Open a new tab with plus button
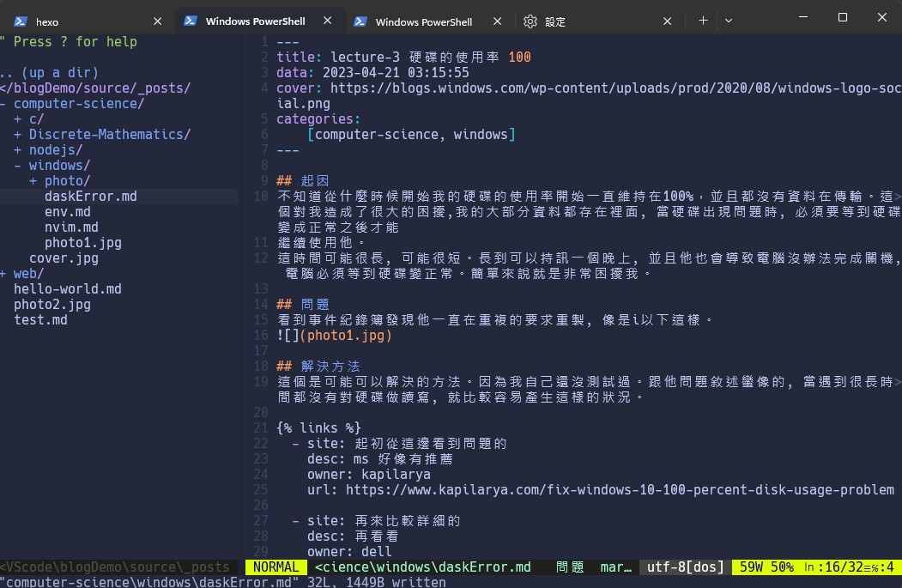902x588 pixels. click(703, 21)
